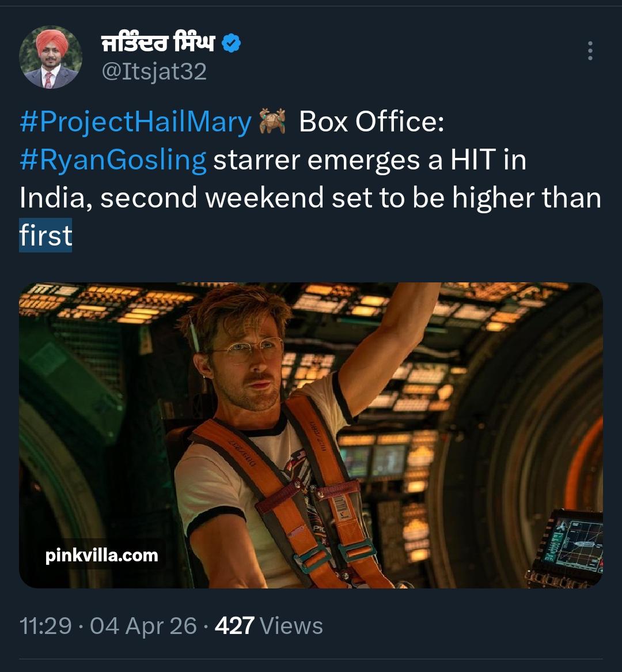Tap the 11:29 timestamp

(45, 626)
